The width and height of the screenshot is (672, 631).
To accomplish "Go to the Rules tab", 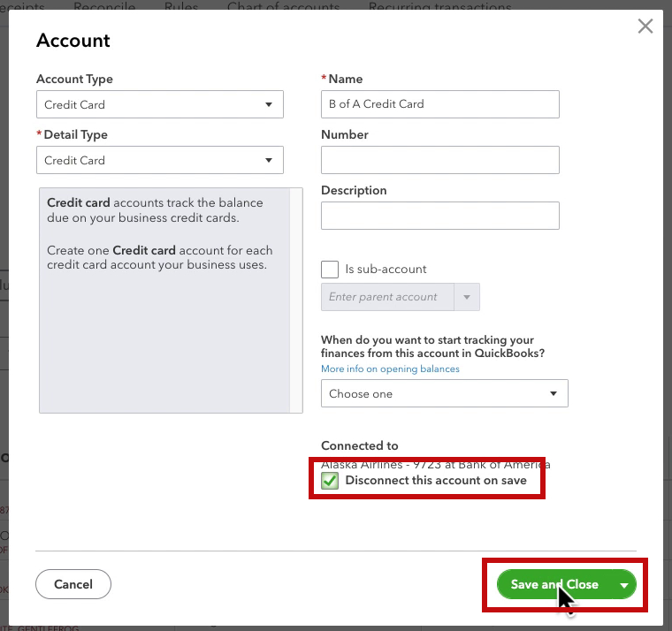I will tap(181, 7).
